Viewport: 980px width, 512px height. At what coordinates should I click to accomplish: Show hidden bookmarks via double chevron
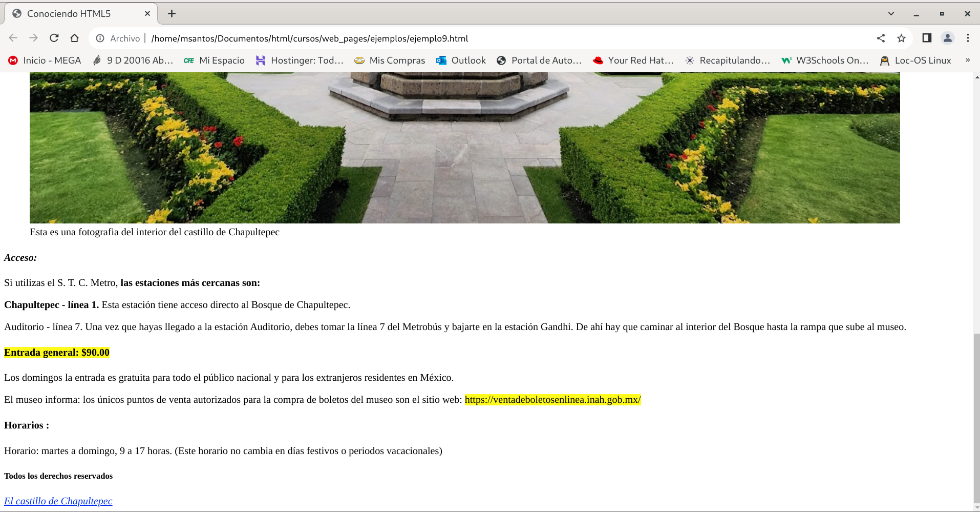click(967, 60)
